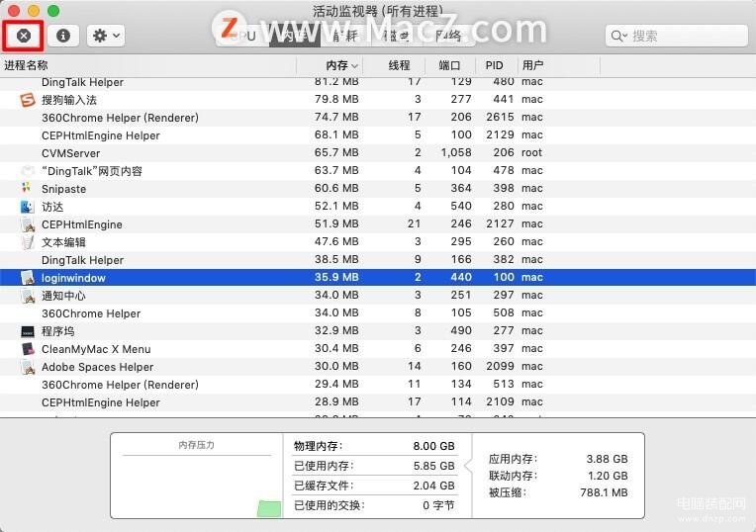Click the Finder (访达) process icon
The width and height of the screenshot is (756, 532).
28,207
